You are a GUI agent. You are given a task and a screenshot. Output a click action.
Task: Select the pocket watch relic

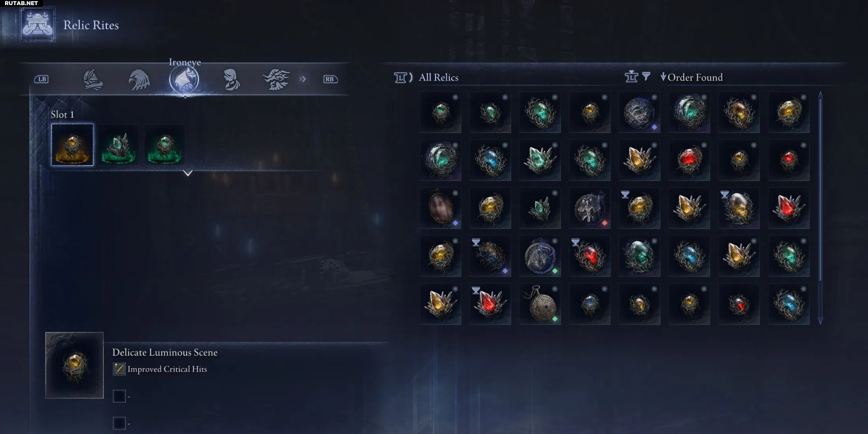point(540,304)
